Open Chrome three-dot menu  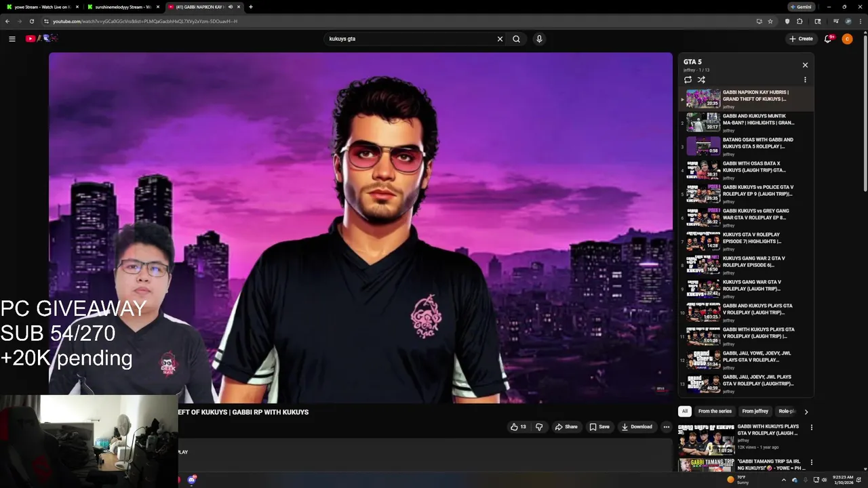click(861, 21)
